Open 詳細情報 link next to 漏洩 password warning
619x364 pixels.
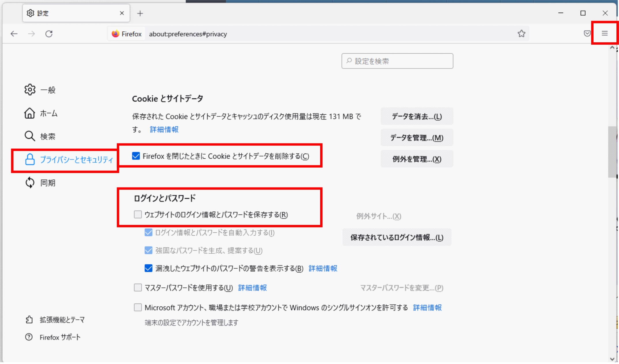pos(323,268)
